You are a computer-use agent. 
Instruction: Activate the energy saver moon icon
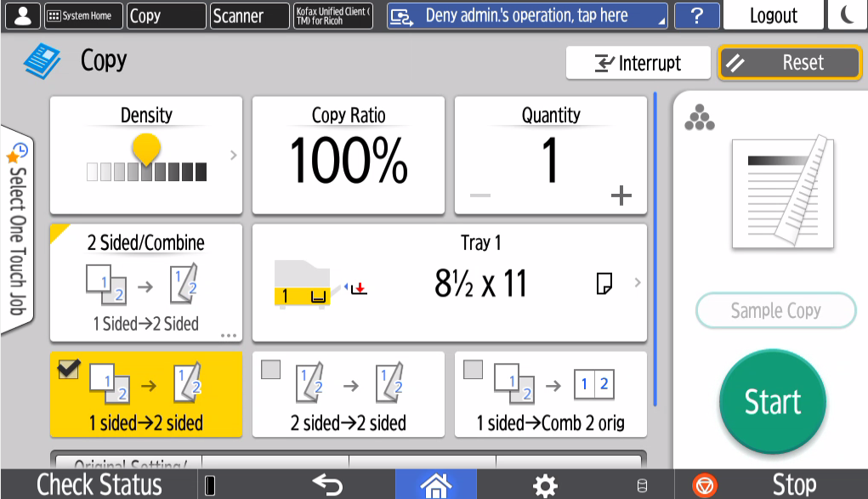[x=848, y=15]
